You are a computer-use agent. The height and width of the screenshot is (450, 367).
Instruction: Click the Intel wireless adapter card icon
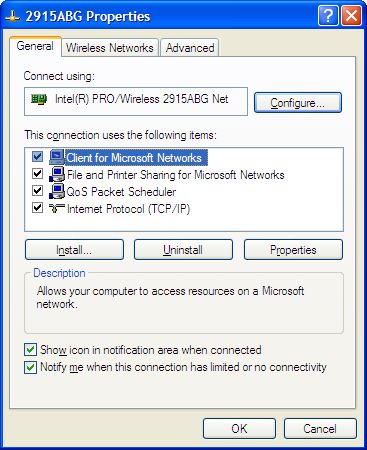pos(39,99)
